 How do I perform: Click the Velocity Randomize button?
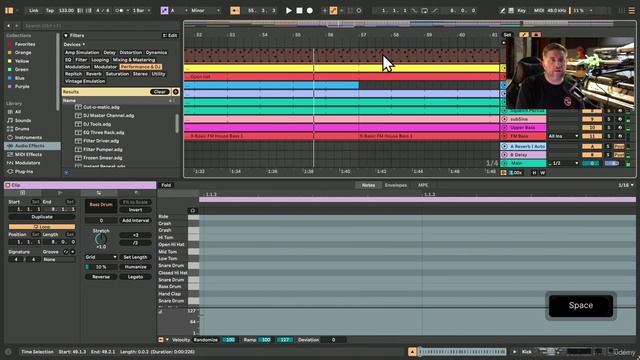tap(206, 340)
